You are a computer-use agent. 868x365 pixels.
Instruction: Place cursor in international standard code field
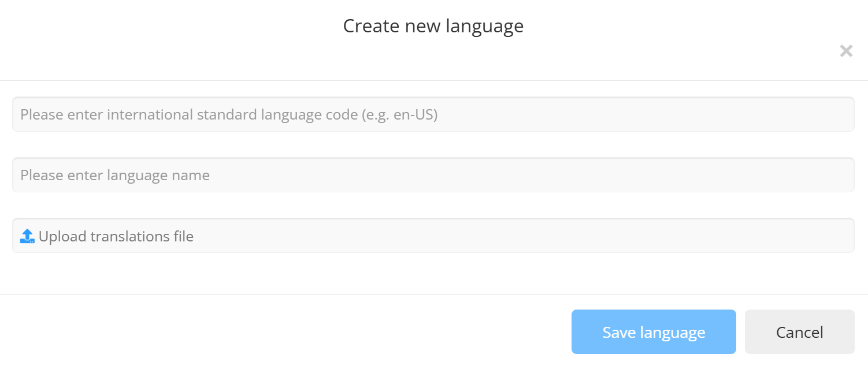(x=433, y=114)
